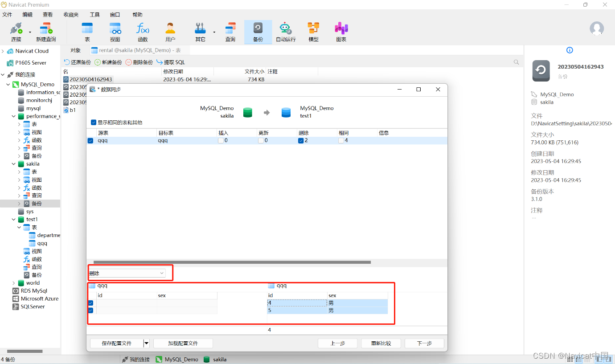The height and width of the screenshot is (364, 615).
Task: Open the 其它 dropdown arrow
Action: (x=214, y=32)
